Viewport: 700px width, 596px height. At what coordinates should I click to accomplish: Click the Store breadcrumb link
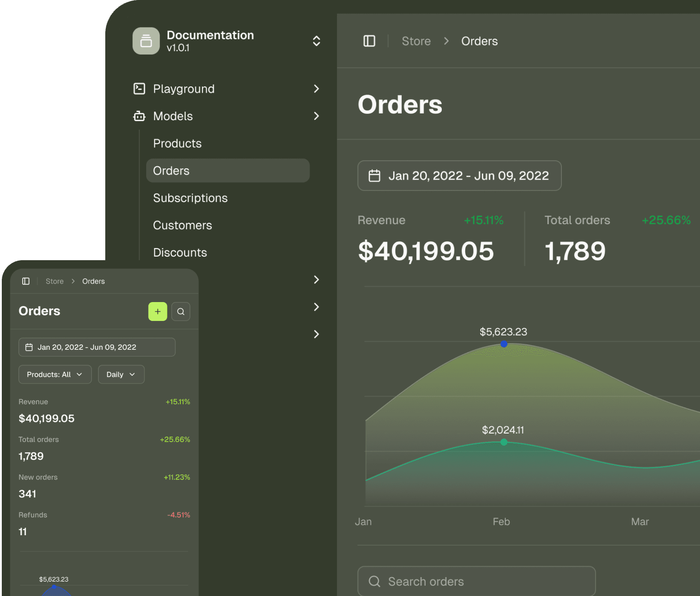pyautogui.click(x=416, y=41)
